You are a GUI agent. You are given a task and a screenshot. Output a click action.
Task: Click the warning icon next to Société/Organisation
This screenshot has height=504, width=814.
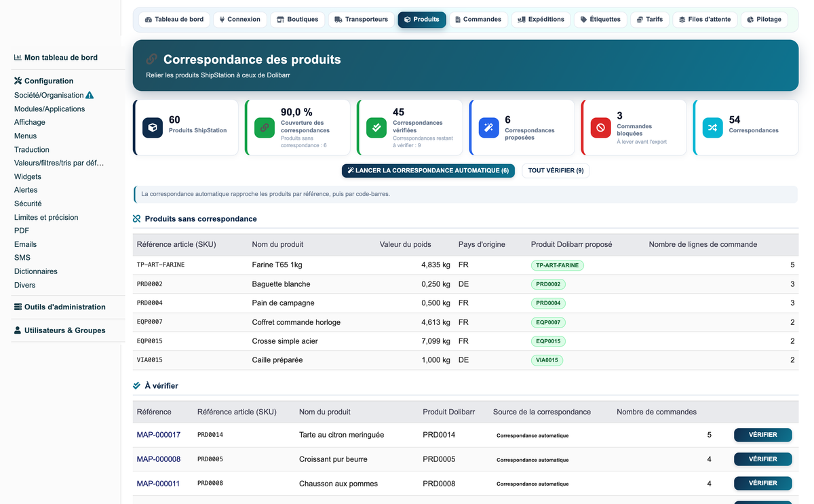pyautogui.click(x=90, y=96)
